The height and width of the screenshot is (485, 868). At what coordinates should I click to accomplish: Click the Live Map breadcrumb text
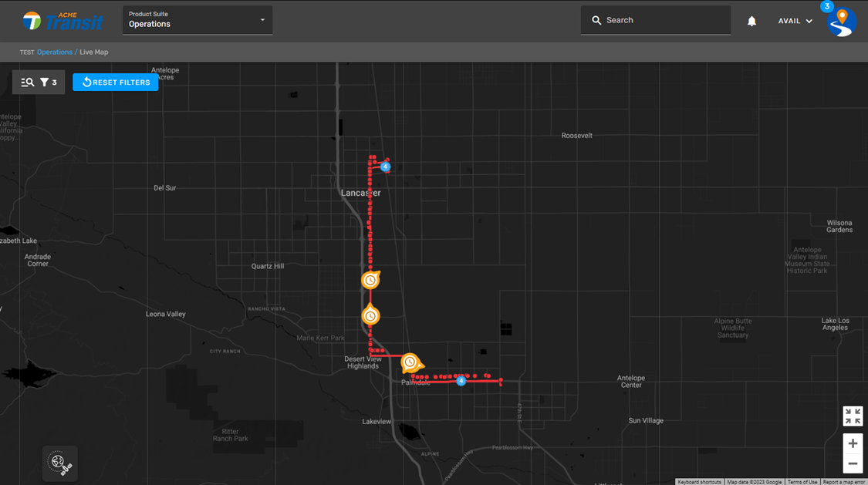click(x=93, y=52)
